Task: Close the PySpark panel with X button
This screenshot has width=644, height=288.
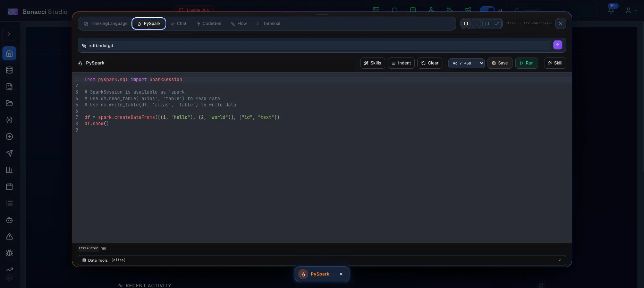Action: (x=561, y=24)
